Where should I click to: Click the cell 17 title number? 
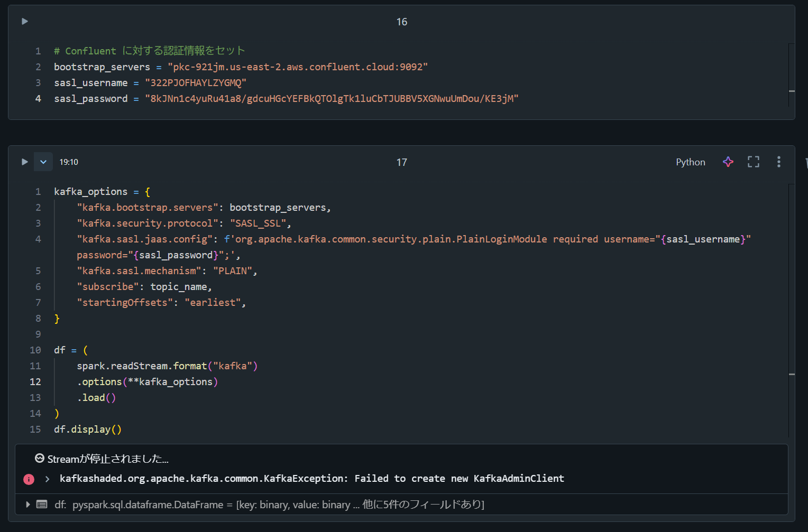click(402, 162)
